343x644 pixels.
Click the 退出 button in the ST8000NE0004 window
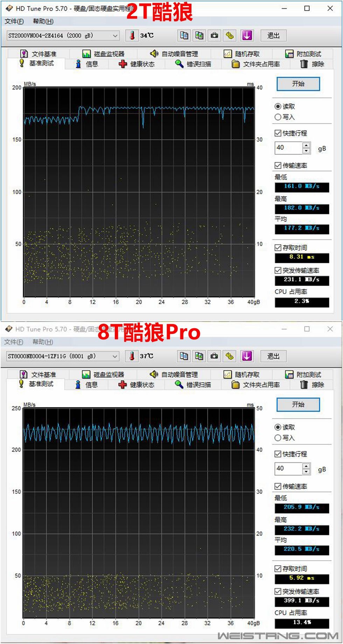(273, 356)
